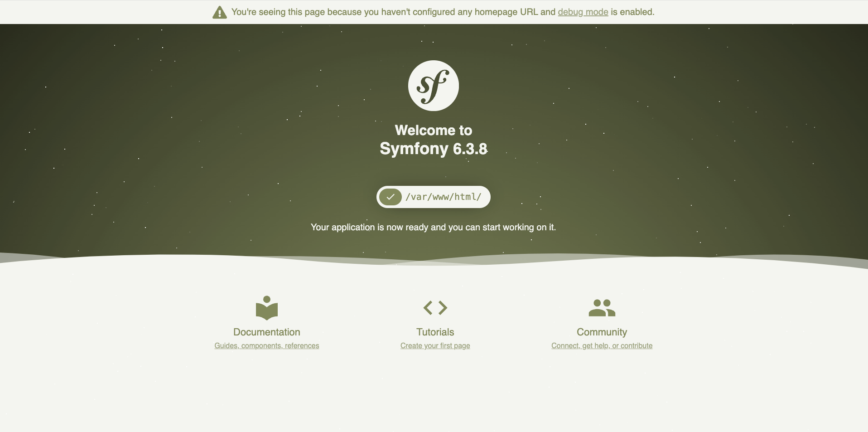Click the application is now ready message
Image resolution: width=868 pixels, height=432 pixels.
[433, 228]
